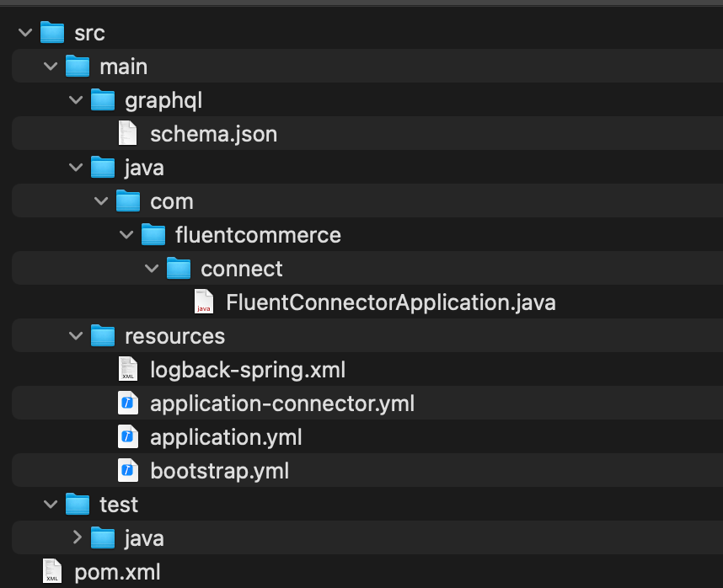Click the com folder icon
The height and width of the screenshot is (588, 723).
coord(128,200)
